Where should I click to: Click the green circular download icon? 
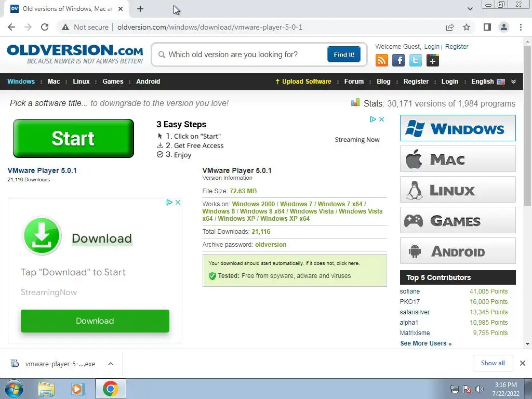[42, 235]
